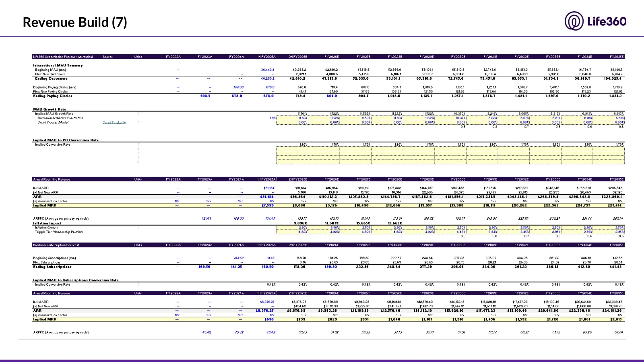Select the beginning MAU value 36,443.4
Screen dimensions: 644x362
pyautogui.click(x=268, y=70)
